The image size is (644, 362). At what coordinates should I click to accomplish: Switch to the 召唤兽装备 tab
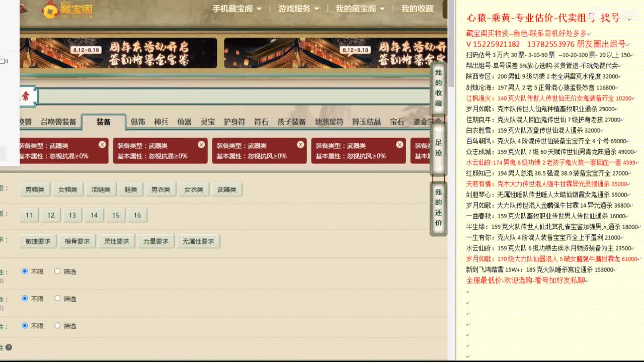coord(58,122)
